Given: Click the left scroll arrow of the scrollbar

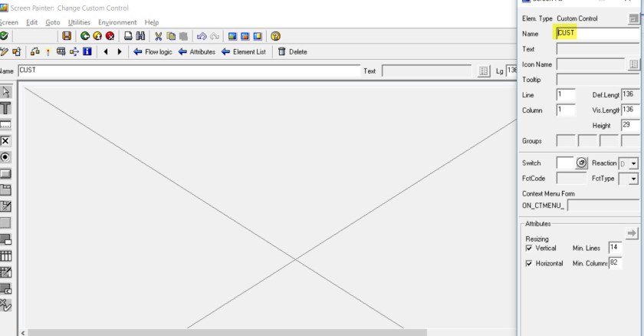Looking at the screenshot, I should tap(22, 333).
